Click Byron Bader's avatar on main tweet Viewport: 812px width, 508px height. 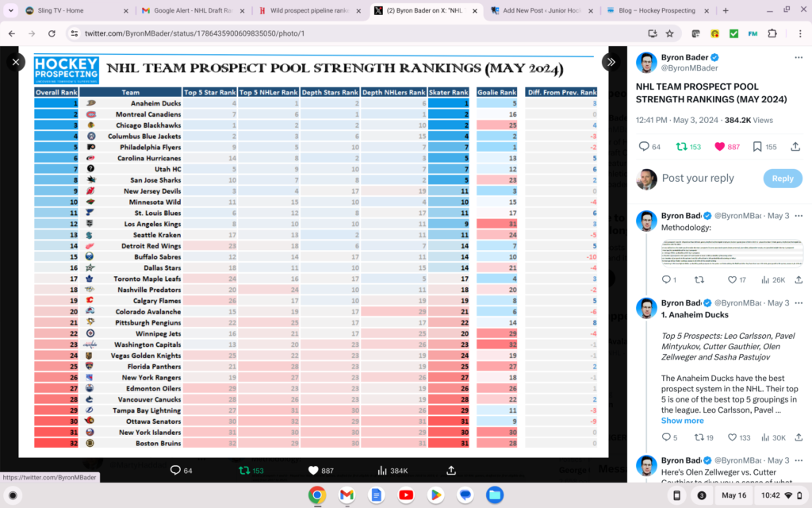(x=646, y=63)
